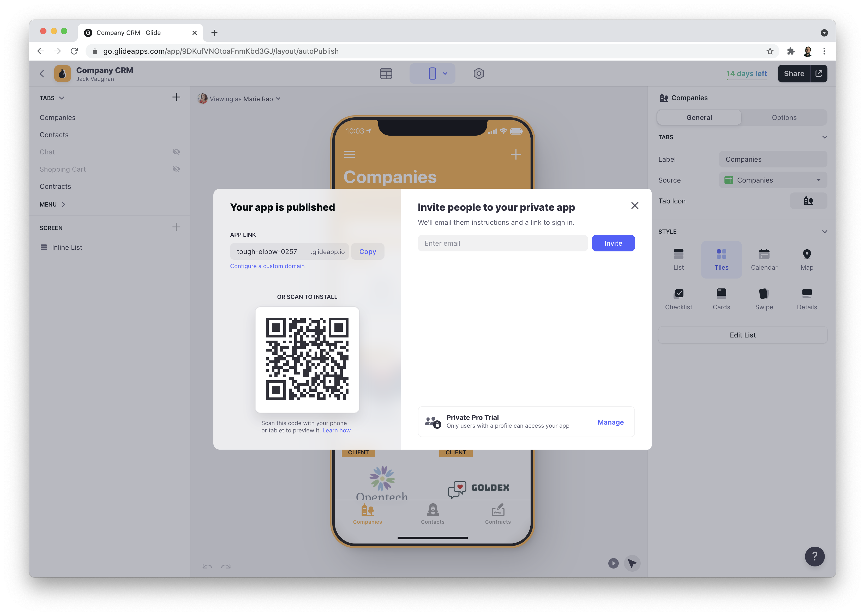Unhide the Shopping Cart tab
This screenshot has height=616, width=865.
click(176, 169)
